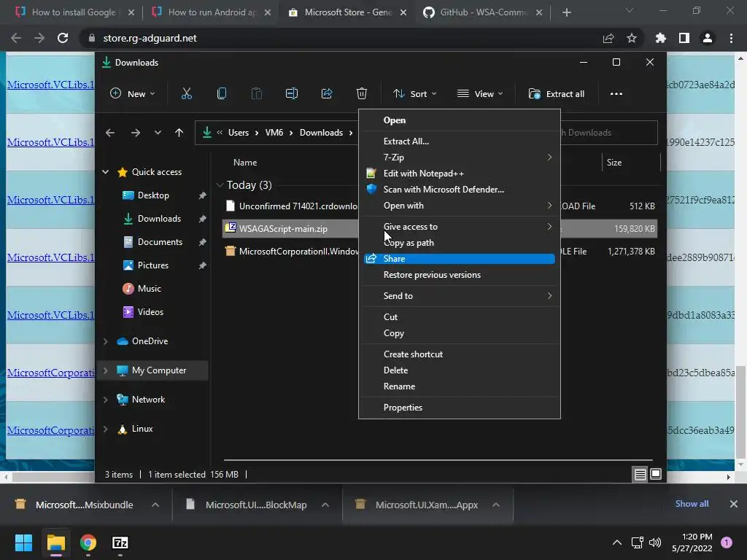Switch to the How to install Google tab

click(x=74, y=12)
